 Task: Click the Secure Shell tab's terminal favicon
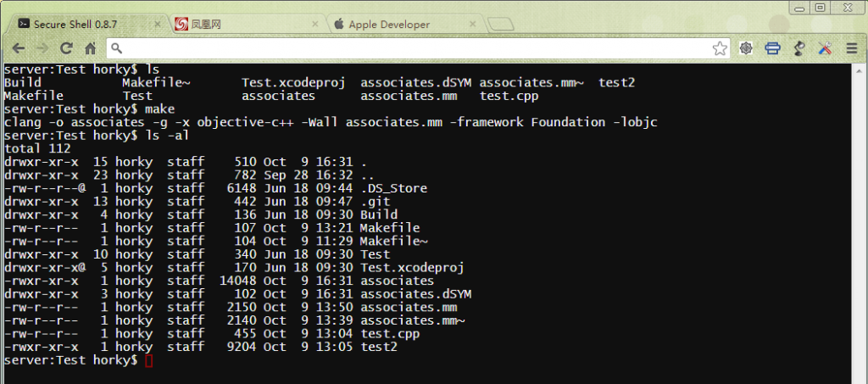(24, 24)
